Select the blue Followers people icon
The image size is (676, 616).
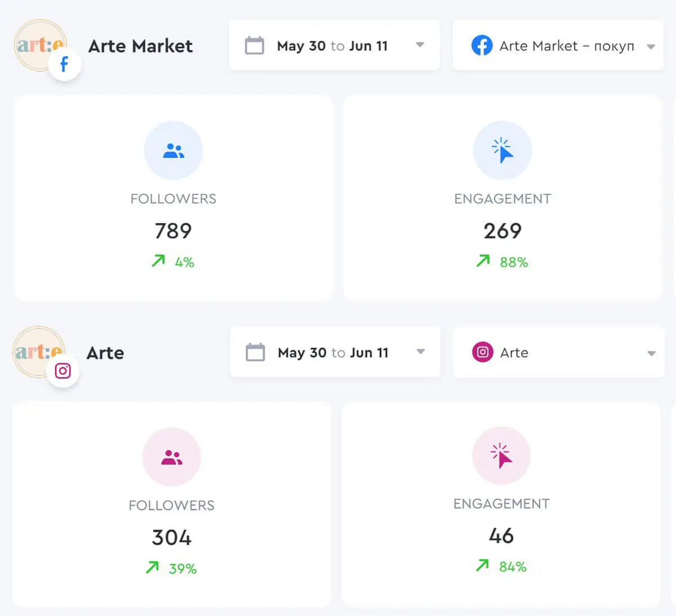[174, 150]
